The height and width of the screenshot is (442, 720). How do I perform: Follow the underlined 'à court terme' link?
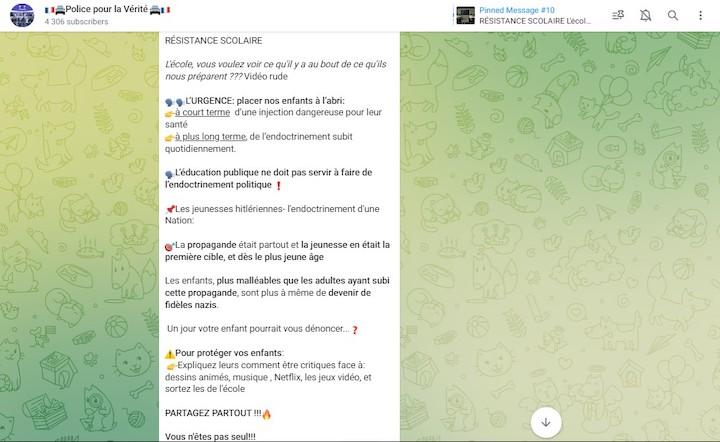tap(202, 112)
